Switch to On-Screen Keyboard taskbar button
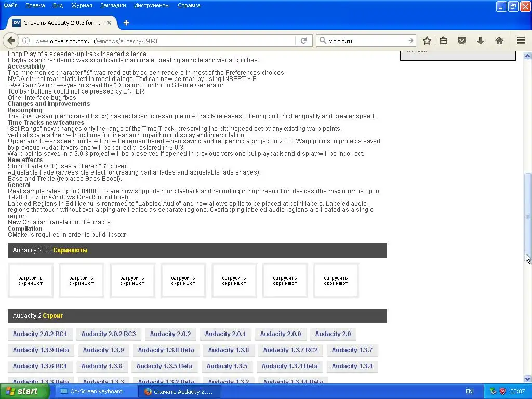Screen dimensions: 532x399 [x=96, y=392]
